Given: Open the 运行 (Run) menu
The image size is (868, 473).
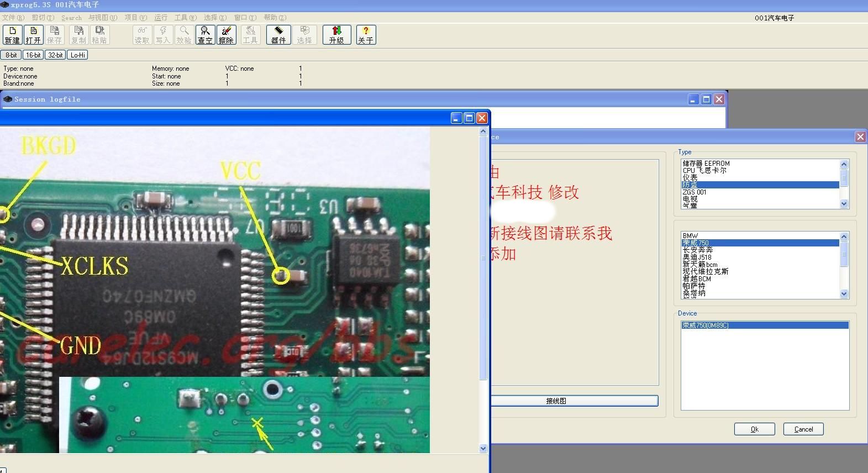Looking at the screenshot, I should (x=161, y=18).
